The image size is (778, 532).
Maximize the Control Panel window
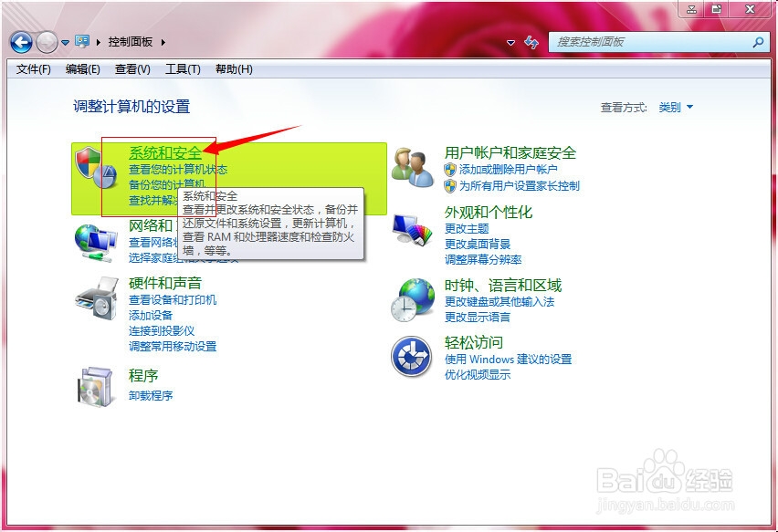tap(717, 9)
